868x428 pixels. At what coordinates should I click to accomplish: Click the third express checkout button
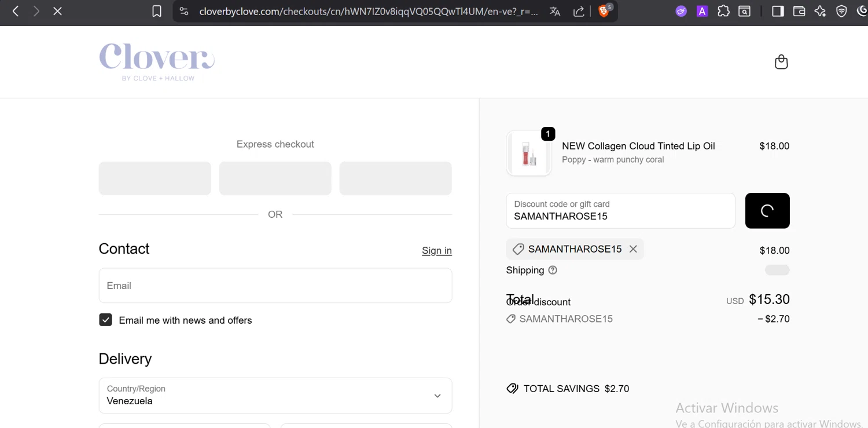coord(396,178)
